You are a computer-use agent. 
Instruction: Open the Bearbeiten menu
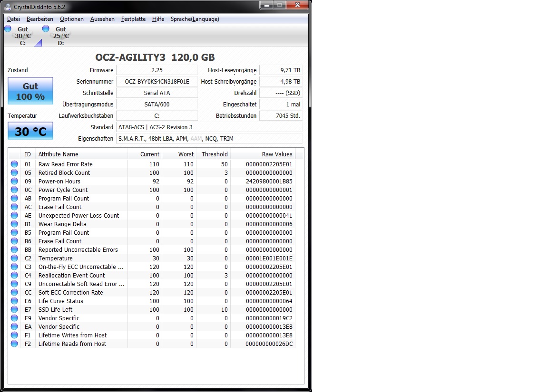(x=40, y=19)
